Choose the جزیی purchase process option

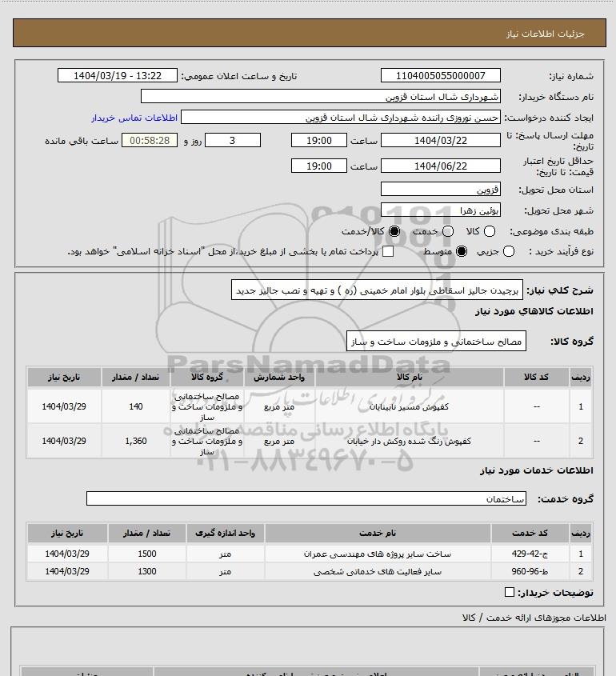tap(509, 251)
